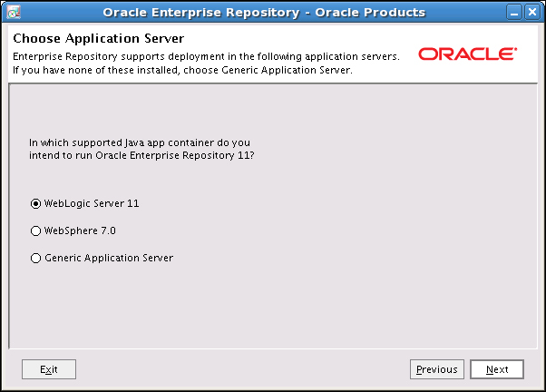Viewport: 546px width, 392px height.
Task: Click the Next button
Action: pos(497,369)
